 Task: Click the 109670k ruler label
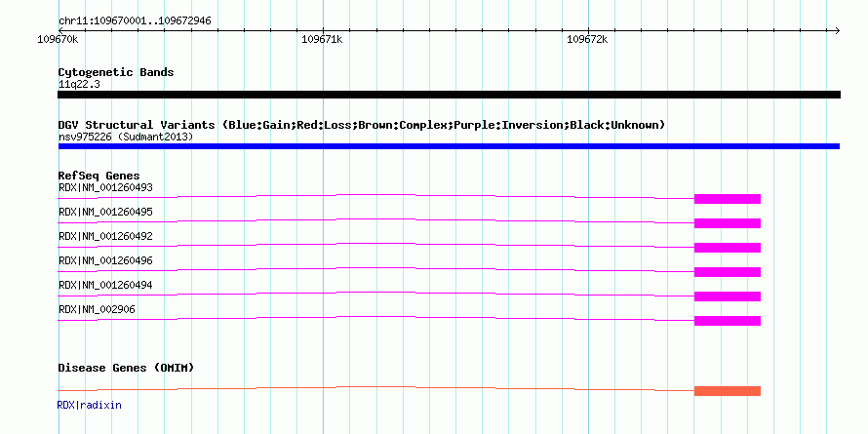pyautogui.click(x=58, y=40)
